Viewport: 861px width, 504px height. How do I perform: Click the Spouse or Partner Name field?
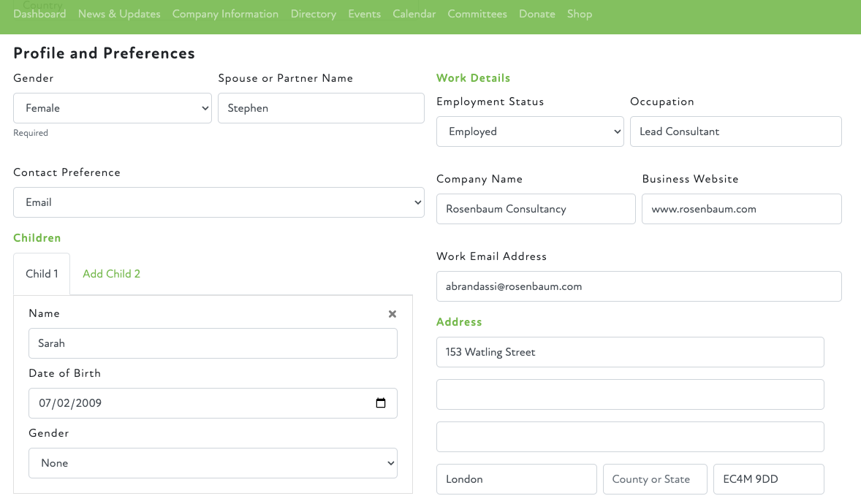pos(321,108)
